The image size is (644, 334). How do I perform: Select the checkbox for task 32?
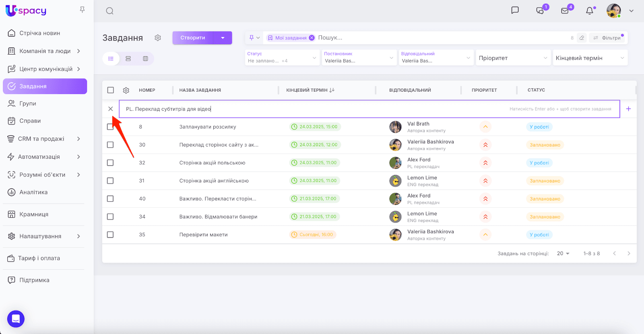coord(110,163)
